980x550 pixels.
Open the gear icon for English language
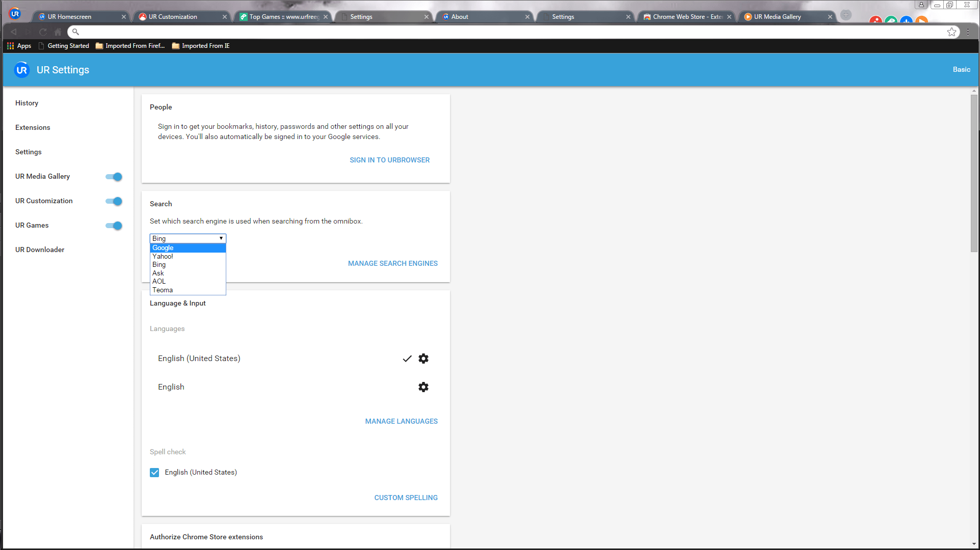click(423, 387)
